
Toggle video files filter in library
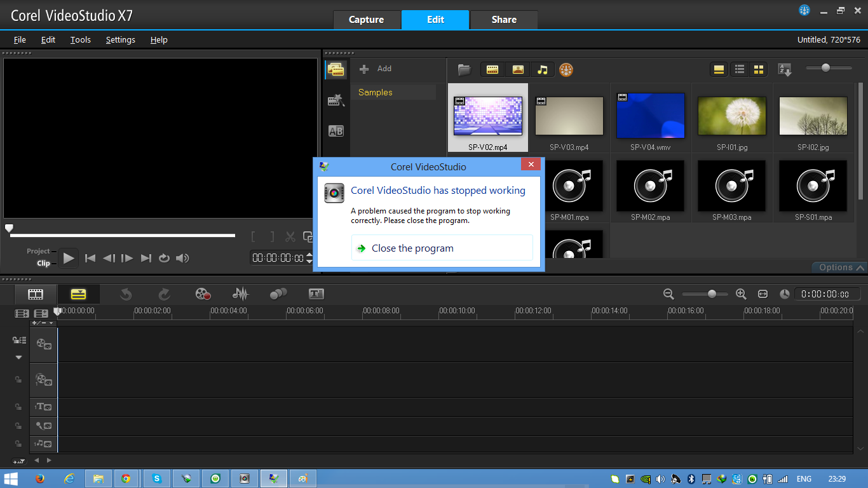click(492, 70)
